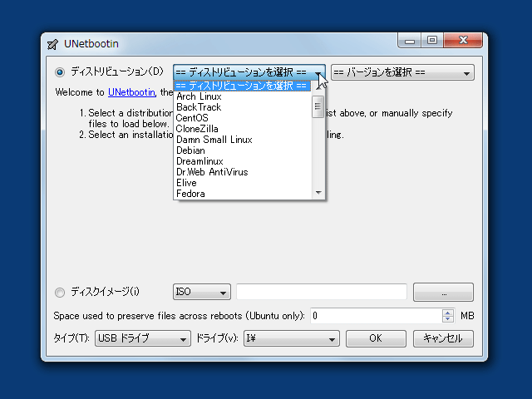Click the キャンセル button
The image size is (532, 399).
point(443,338)
